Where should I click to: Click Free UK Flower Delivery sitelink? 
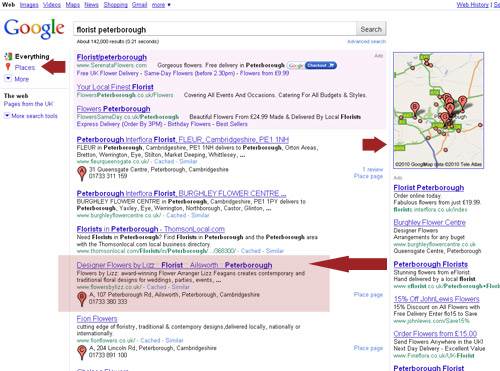[x=108, y=73]
